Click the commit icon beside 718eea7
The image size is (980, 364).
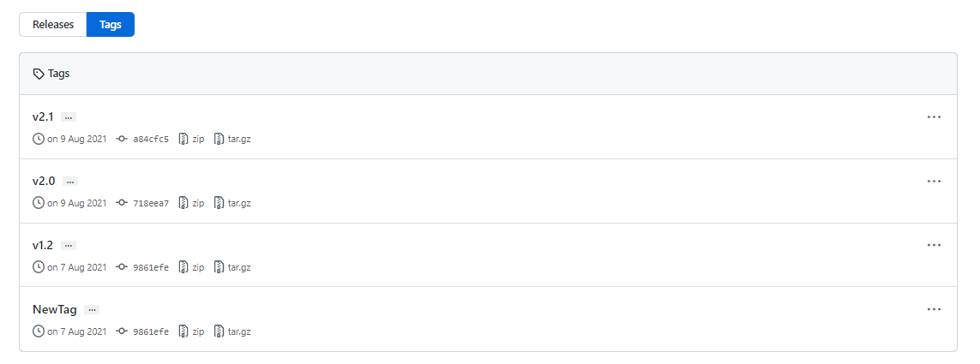(x=122, y=203)
